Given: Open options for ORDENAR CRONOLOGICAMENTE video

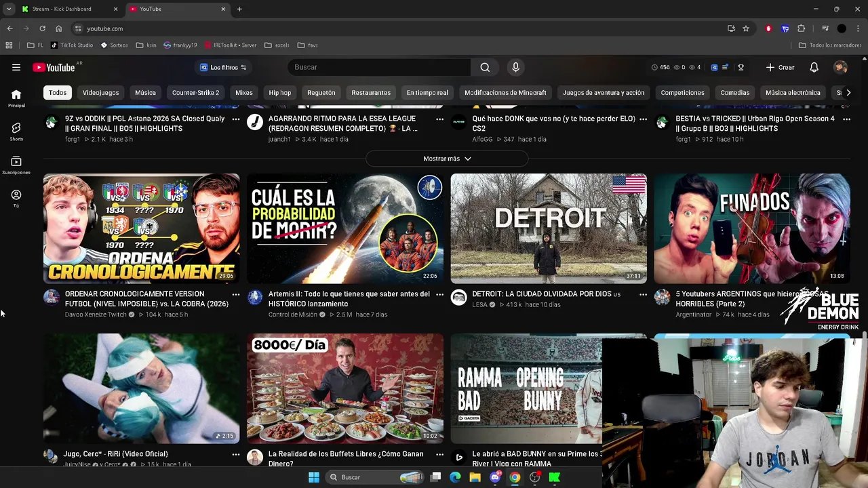Looking at the screenshot, I should point(236,294).
